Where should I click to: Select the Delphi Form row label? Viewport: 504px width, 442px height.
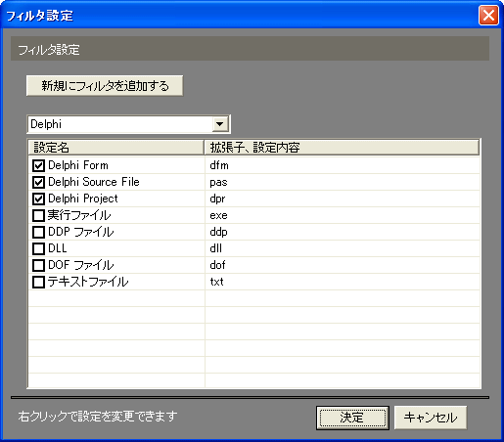tap(78, 165)
